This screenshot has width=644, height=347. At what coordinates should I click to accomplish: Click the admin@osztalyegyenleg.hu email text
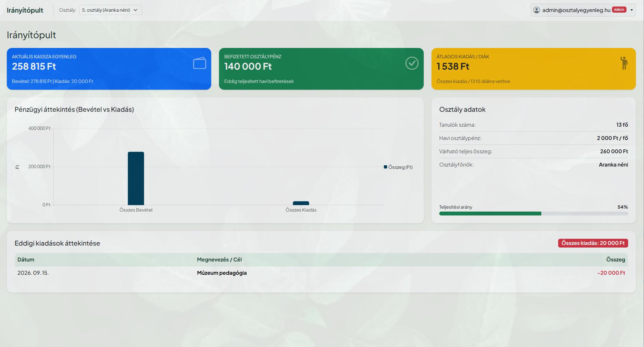tap(576, 10)
